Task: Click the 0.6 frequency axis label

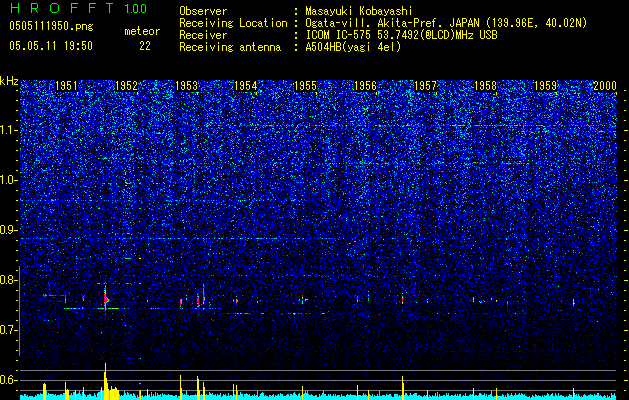Action: pyautogui.click(x=8, y=380)
